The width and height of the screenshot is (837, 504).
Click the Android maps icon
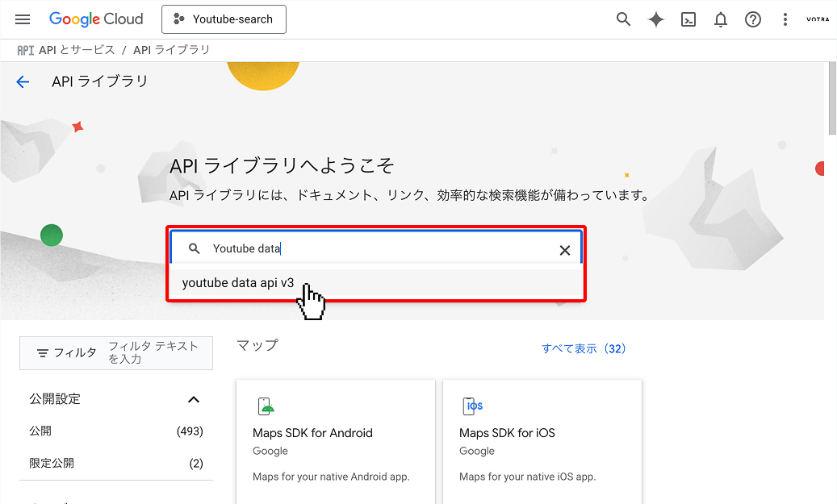coord(266,406)
